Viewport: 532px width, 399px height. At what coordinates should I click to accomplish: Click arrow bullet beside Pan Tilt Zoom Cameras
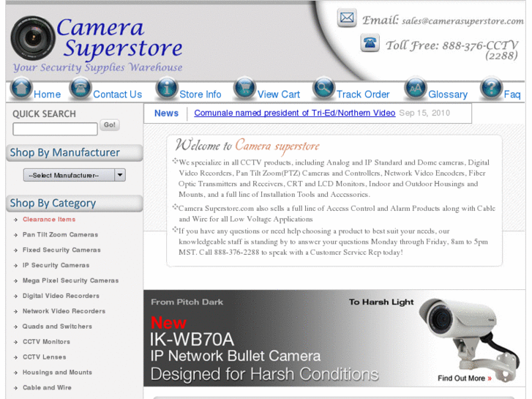[x=15, y=235]
